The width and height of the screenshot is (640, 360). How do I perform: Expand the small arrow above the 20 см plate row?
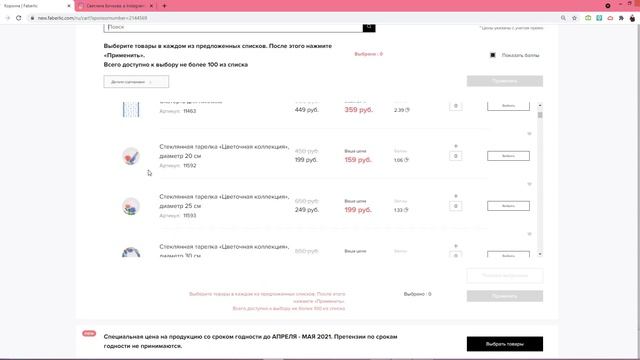click(529, 133)
